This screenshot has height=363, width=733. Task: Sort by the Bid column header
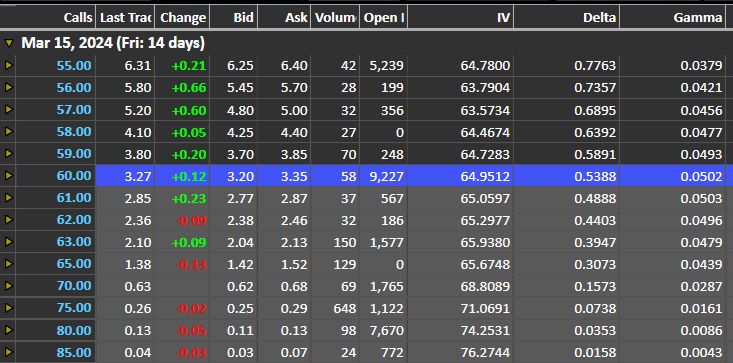click(234, 17)
